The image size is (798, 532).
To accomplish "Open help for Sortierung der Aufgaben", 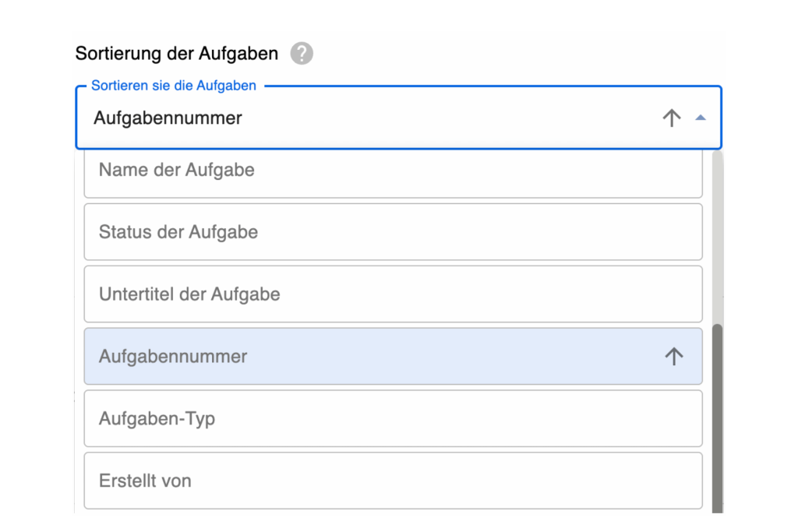I will (302, 53).
